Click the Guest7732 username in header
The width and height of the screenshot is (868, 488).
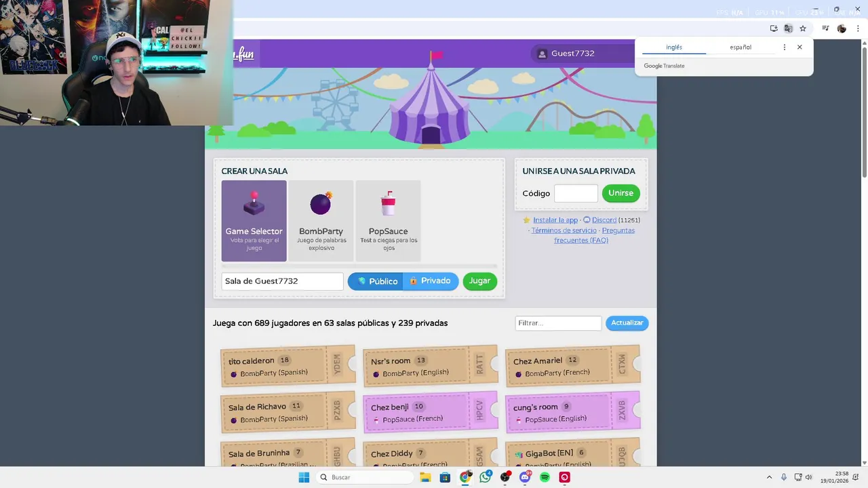tap(572, 54)
